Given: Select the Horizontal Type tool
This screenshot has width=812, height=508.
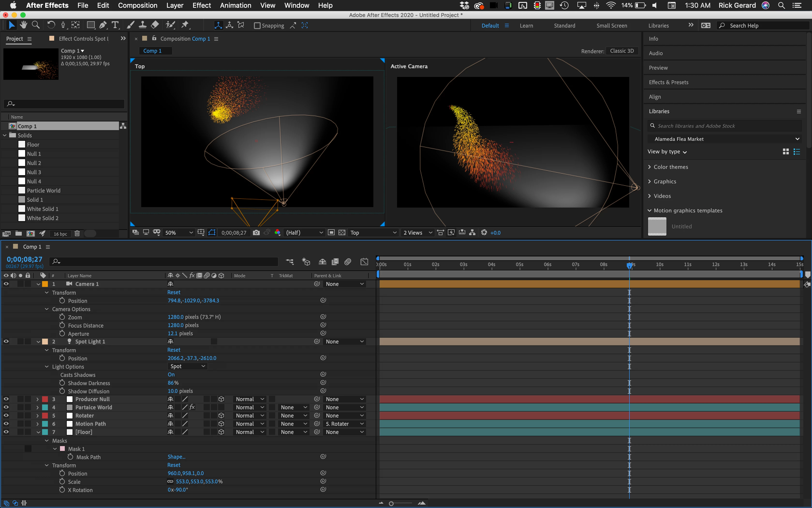Looking at the screenshot, I should pos(115,25).
